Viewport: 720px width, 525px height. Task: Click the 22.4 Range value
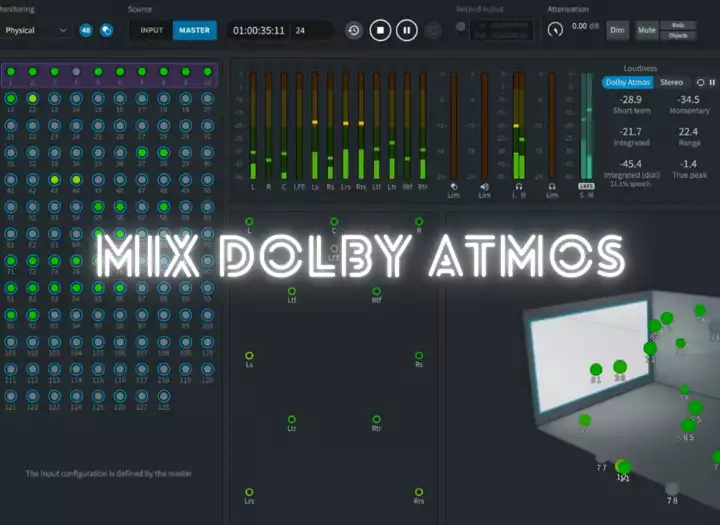[688, 132]
